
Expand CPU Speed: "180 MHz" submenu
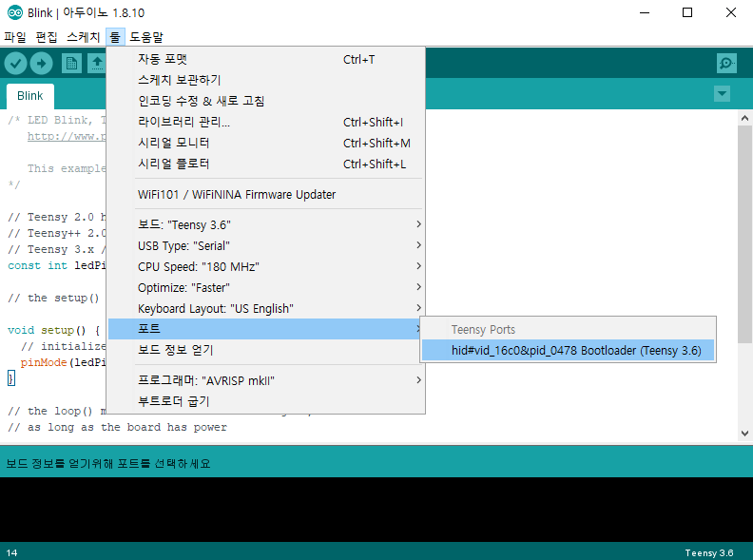[x=266, y=266]
